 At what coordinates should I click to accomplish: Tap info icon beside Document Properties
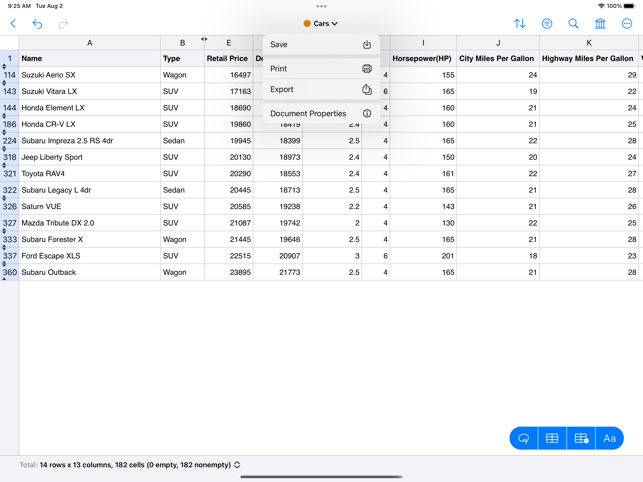click(367, 114)
